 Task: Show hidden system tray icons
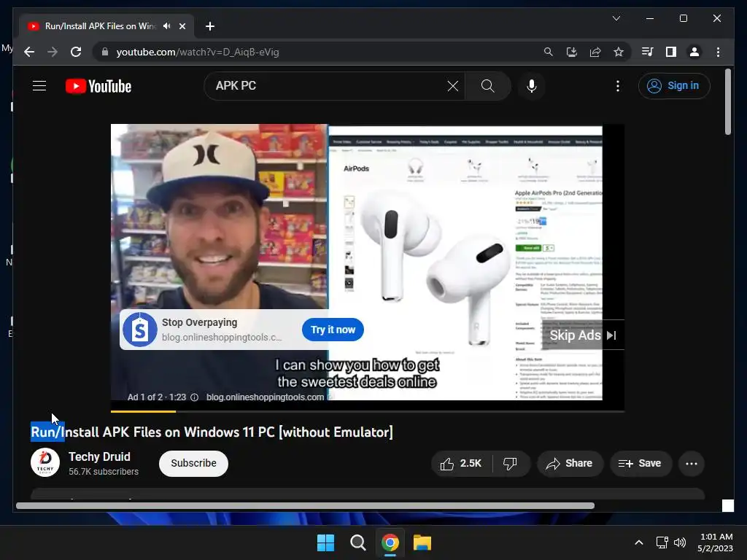pos(639,542)
